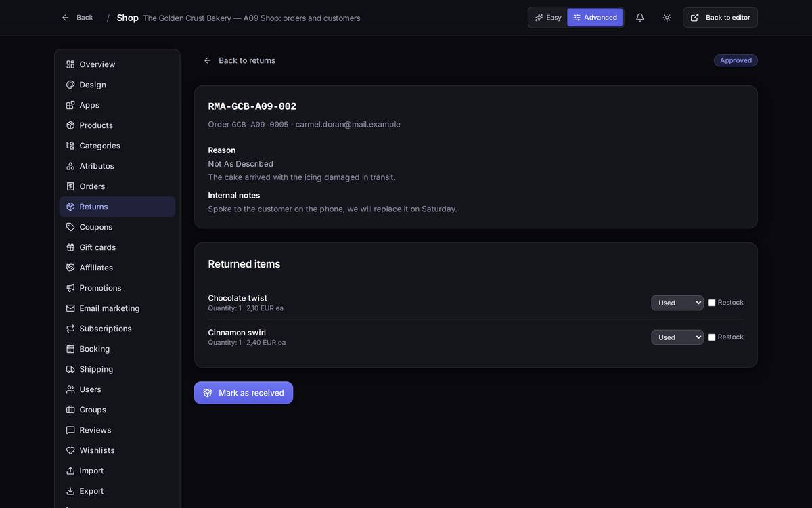Open the Import sidebar item

click(x=117, y=471)
